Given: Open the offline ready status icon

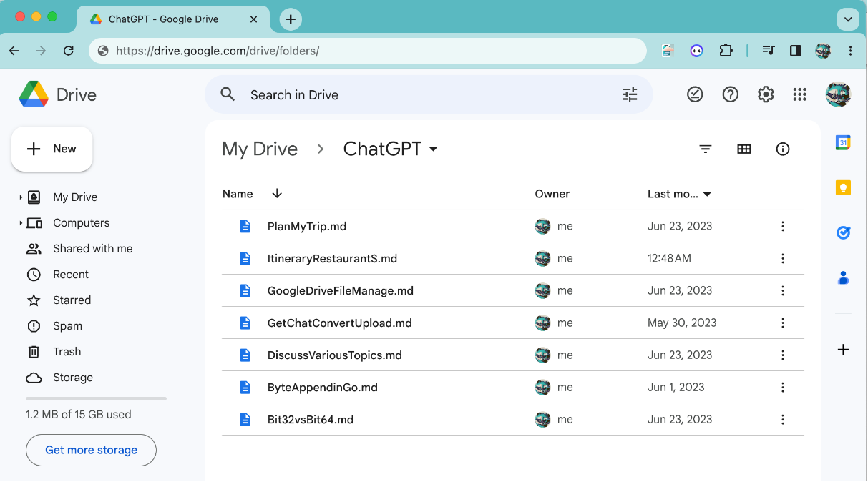Looking at the screenshot, I should click(x=695, y=94).
